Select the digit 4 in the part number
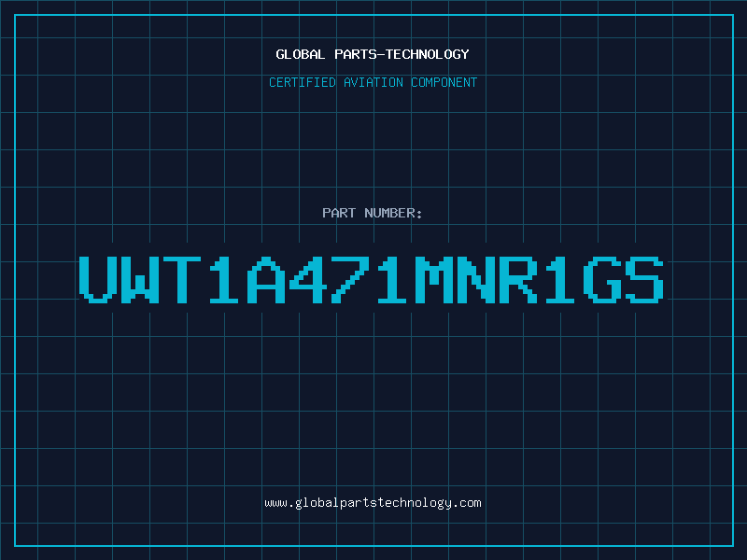This screenshot has height=560, width=747. click(308, 280)
